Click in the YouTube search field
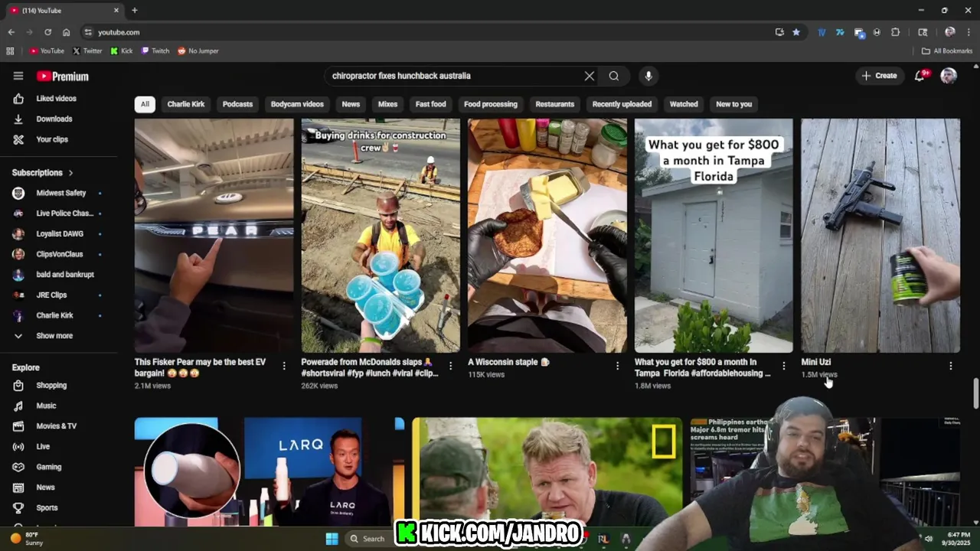 (455, 76)
